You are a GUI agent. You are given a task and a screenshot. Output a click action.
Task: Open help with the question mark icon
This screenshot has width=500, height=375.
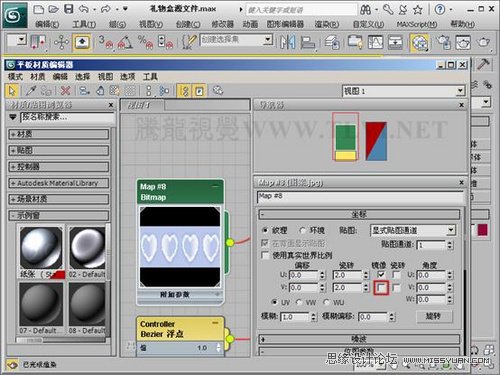(x=440, y=10)
